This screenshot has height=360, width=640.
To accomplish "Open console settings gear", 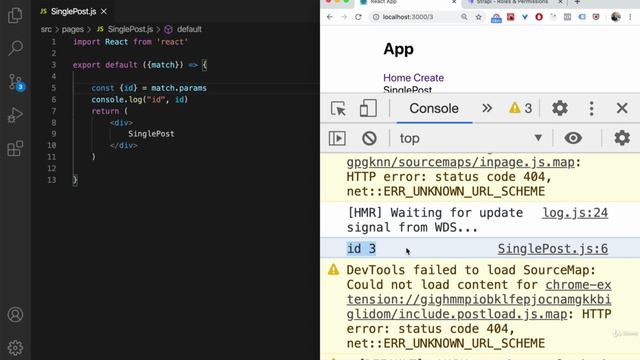I will click(x=622, y=138).
